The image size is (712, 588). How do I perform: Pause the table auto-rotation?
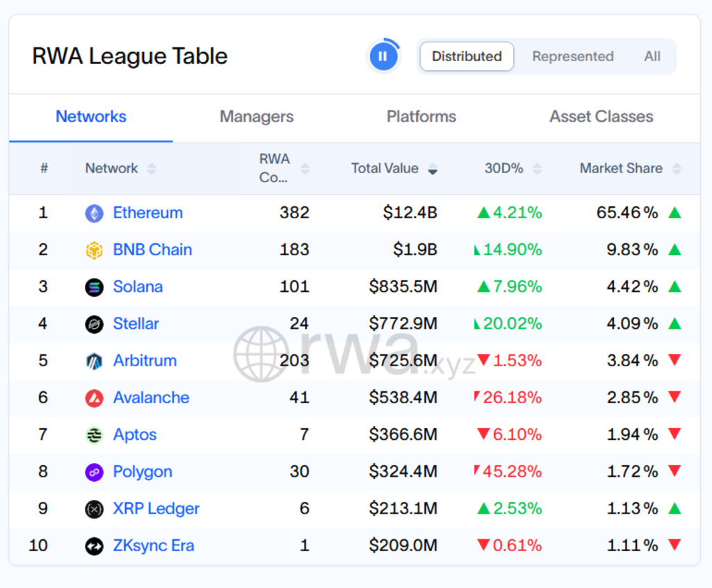pos(383,56)
